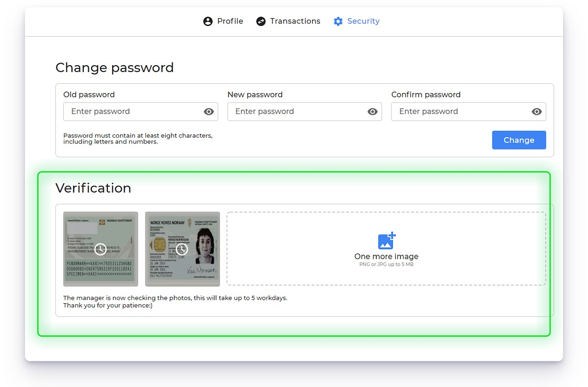Image resolution: width=588 pixels, height=387 pixels.
Task: Toggle visibility of New password field
Action: pos(373,112)
